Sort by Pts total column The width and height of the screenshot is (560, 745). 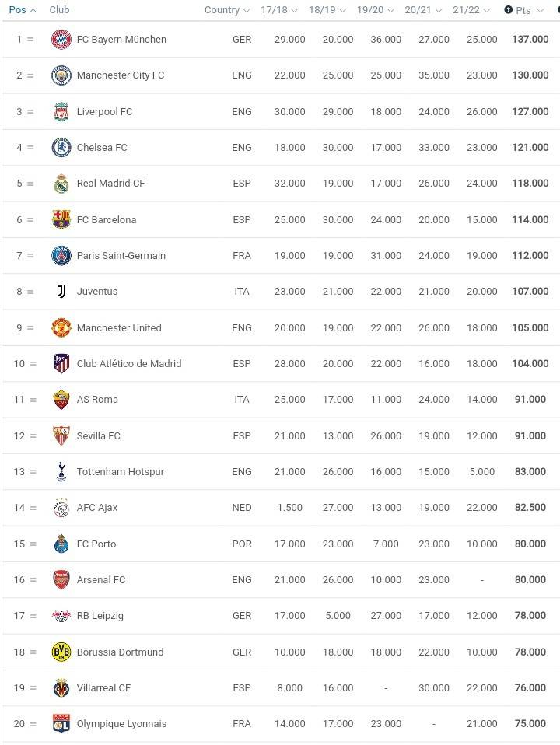[524, 10]
